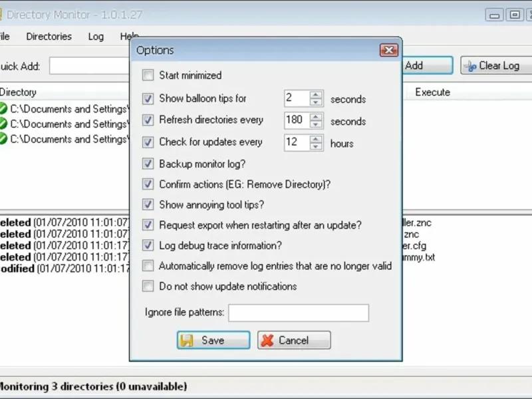The width and height of the screenshot is (532, 399).
Task: Uncheck Confirm actions checkbox
Action: [148, 184]
